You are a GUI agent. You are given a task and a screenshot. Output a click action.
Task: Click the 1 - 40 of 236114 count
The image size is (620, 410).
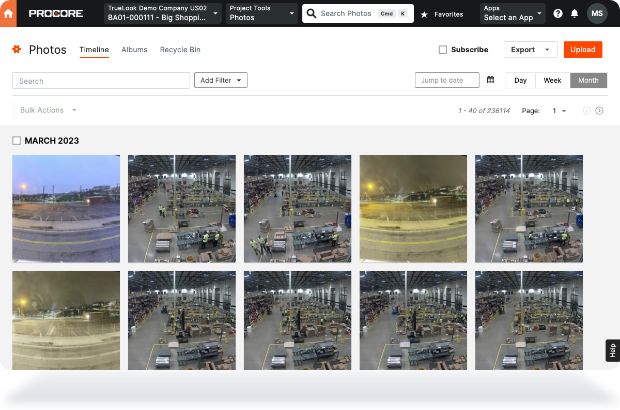(484, 111)
